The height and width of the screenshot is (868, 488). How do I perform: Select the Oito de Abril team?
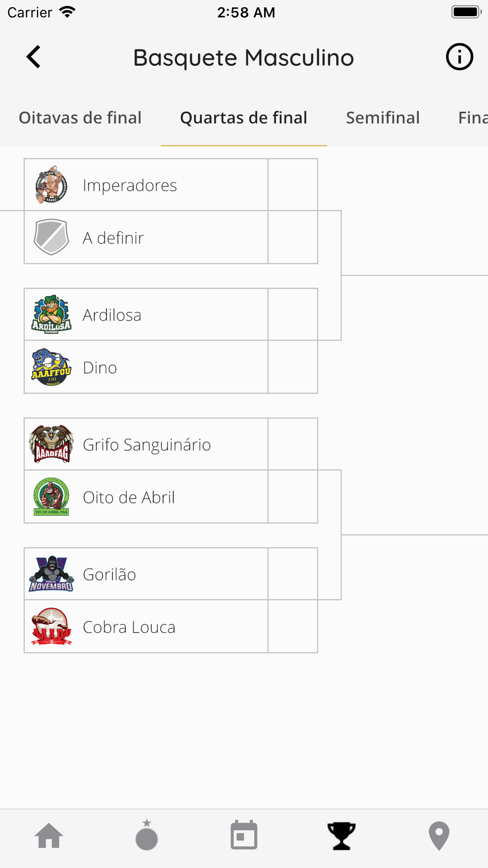(x=146, y=497)
